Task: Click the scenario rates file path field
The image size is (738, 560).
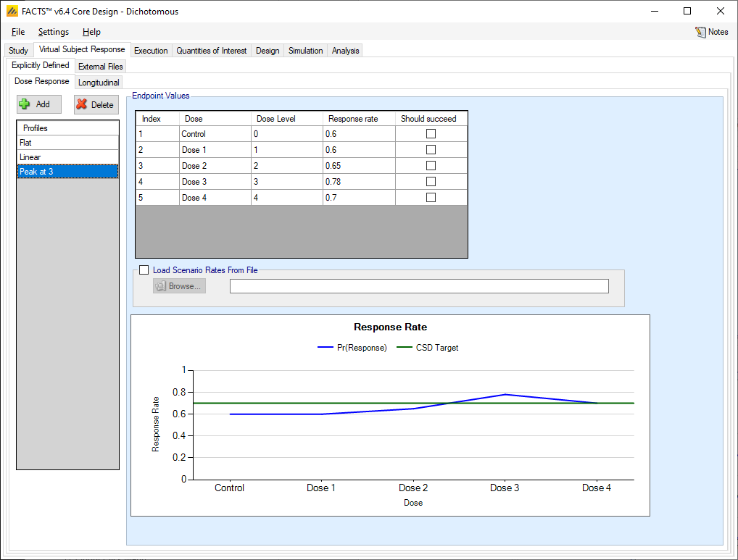Action: click(419, 286)
